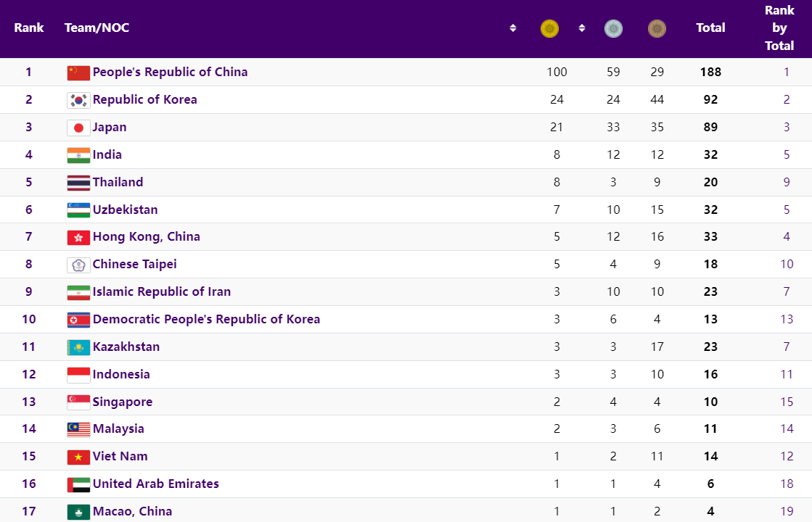
Task: Click the Hong Kong flag icon
Action: point(78,238)
